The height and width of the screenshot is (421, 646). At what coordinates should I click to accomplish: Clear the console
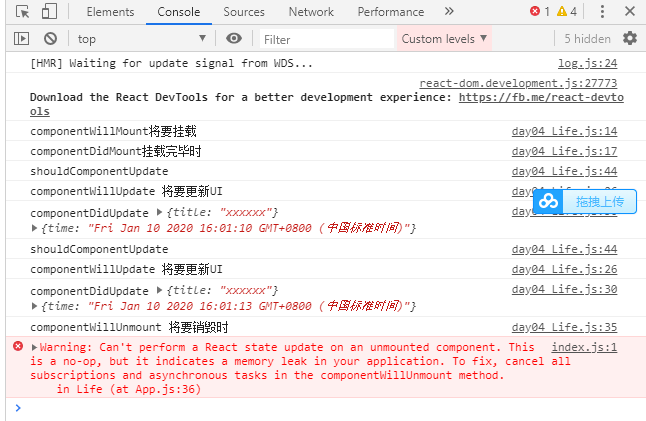pyautogui.click(x=50, y=39)
